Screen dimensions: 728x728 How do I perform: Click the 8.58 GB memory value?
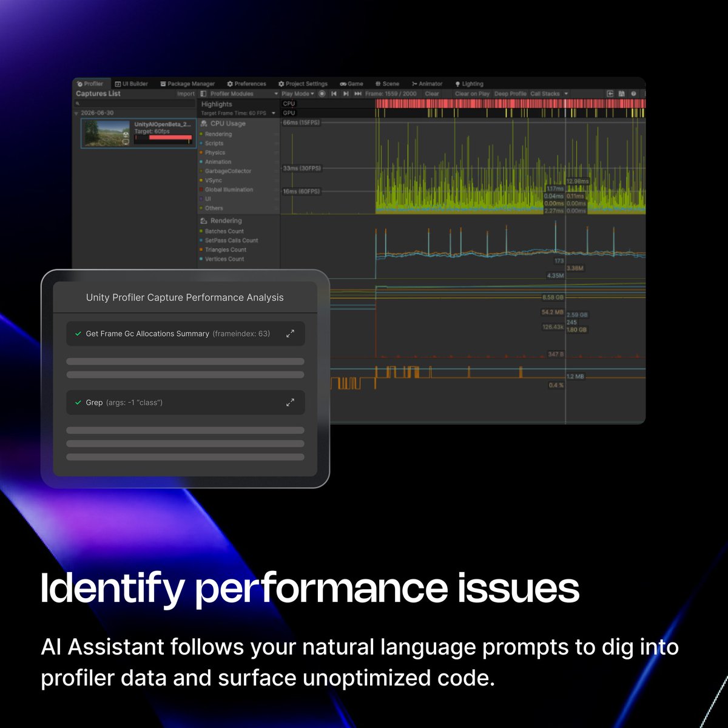553,297
